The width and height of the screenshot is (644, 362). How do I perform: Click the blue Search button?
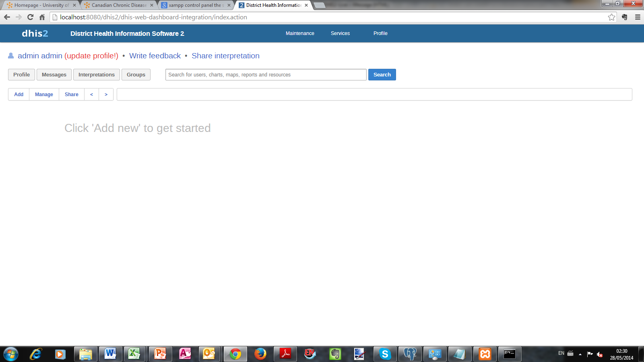point(382,75)
